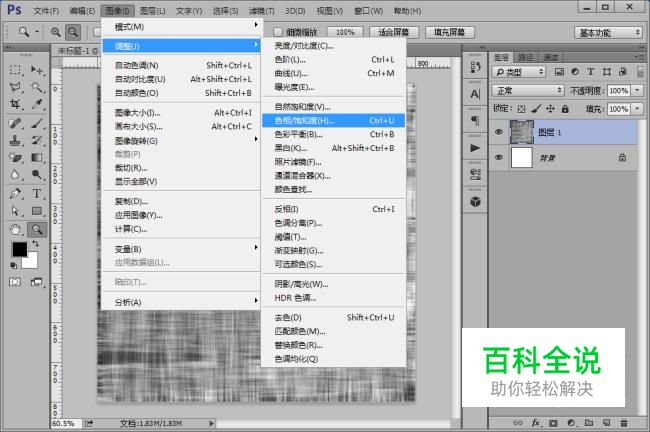The width and height of the screenshot is (650, 432).
Task: Choose Invert Ctrl+I menu item
Action: (333, 209)
